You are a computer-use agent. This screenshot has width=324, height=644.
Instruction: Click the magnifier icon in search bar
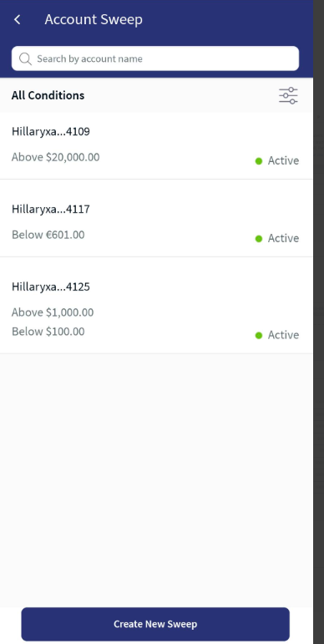tap(25, 58)
